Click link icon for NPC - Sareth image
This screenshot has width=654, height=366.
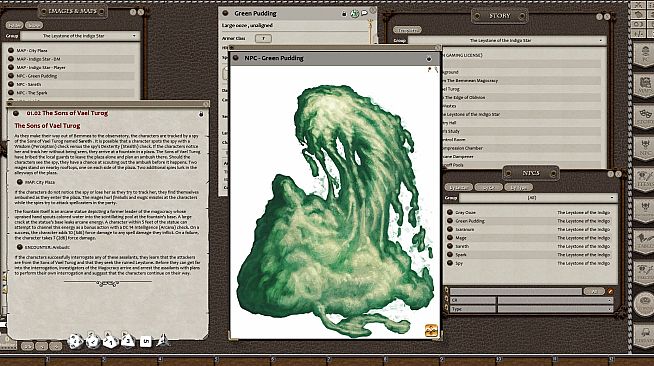tap(11, 84)
